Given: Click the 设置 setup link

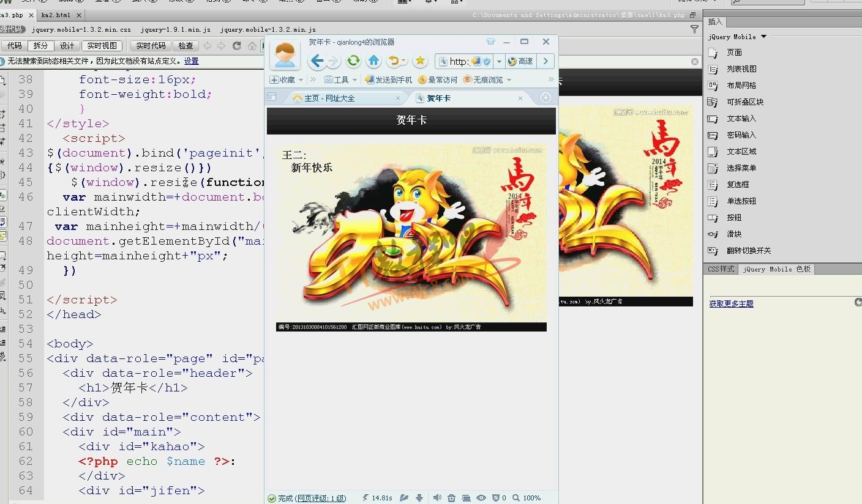Looking at the screenshot, I should click(x=191, y=61).
